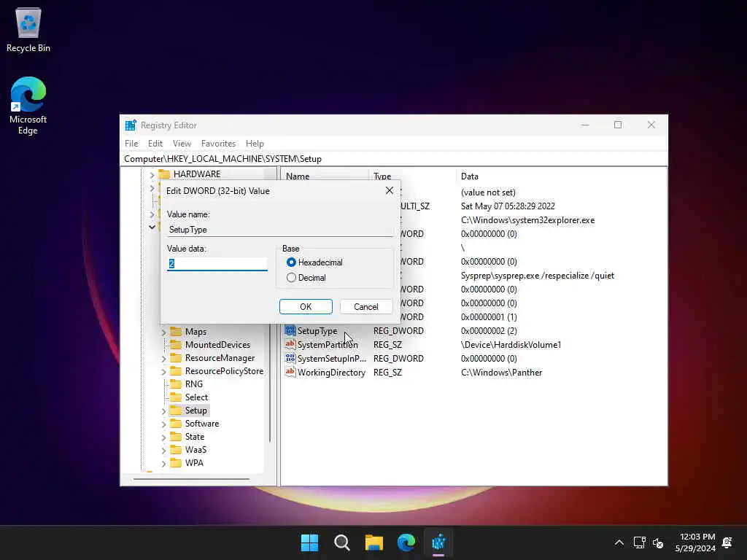Click the Registry Editor title bar icon
This screenshot has width=747, height=560.
tap(131, 125)
